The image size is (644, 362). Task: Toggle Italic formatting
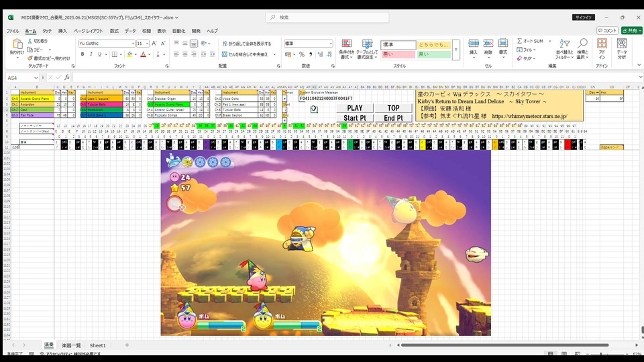point(91,54)
